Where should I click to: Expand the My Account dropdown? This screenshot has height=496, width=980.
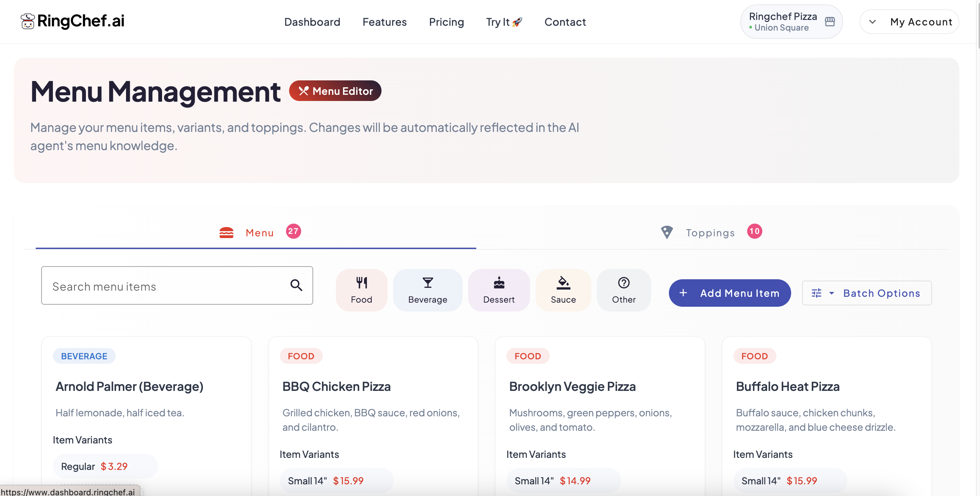909,22
